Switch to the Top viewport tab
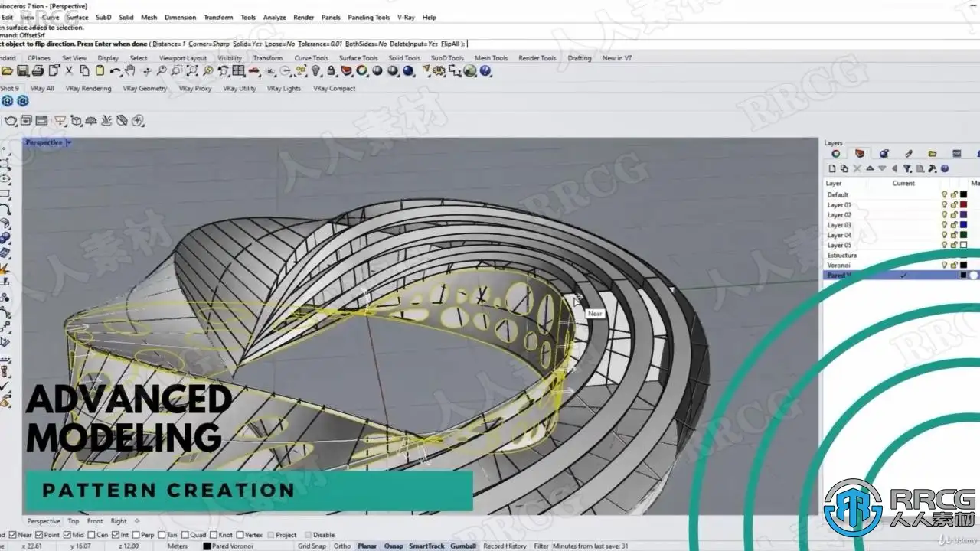The height and width of the screenshot is (551, 980). pyautogui.click(x=73, y=521)
